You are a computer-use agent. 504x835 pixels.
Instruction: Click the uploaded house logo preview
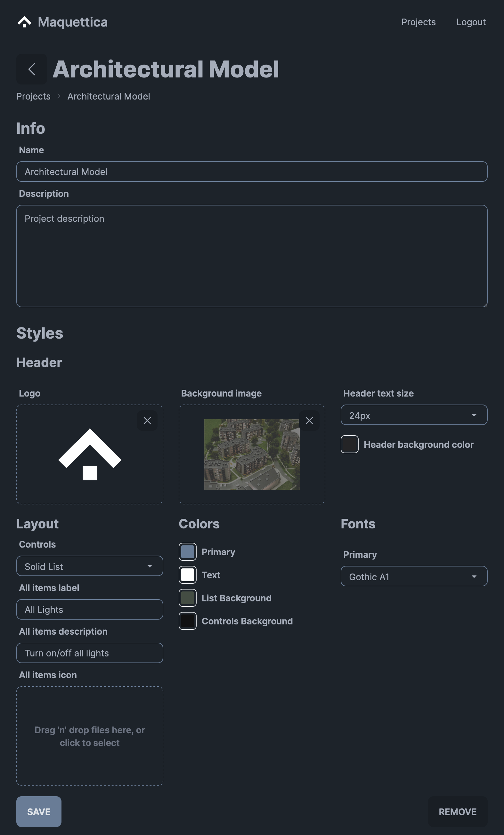point(90,454)
